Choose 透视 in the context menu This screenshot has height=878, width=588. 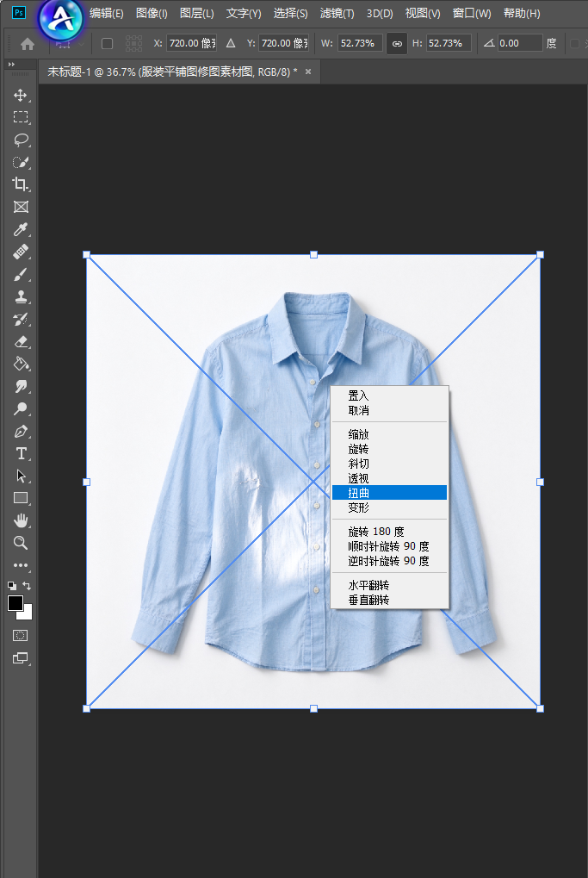[x=389, y=478]
